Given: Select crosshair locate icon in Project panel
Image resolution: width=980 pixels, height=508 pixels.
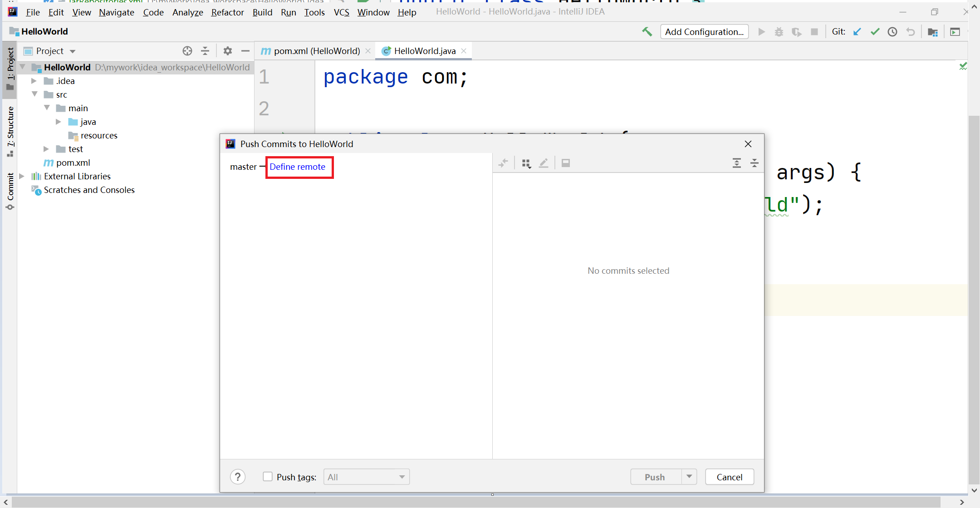Looking at the screenshot, I should (187, 51).
